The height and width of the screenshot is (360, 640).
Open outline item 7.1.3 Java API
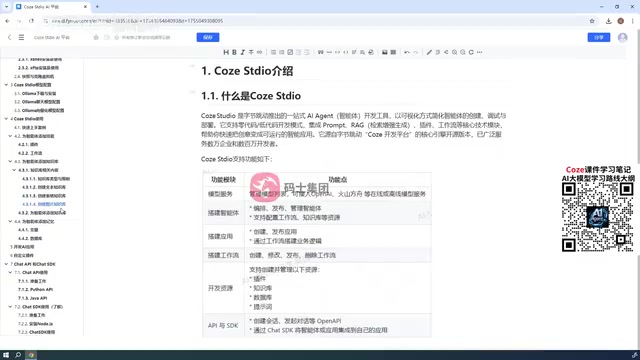pyautogui.click(x=33, y=298)
